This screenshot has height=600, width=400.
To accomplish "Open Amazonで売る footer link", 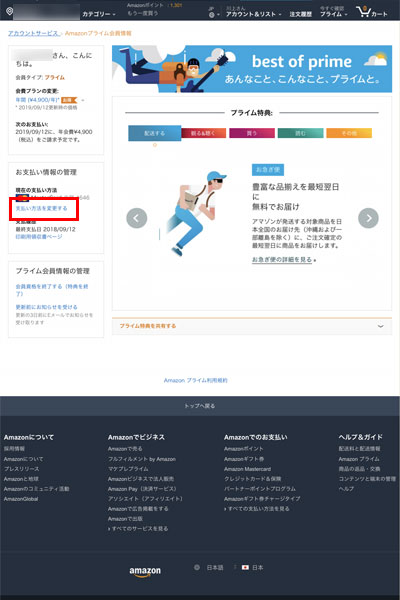I will coord(125,448).
